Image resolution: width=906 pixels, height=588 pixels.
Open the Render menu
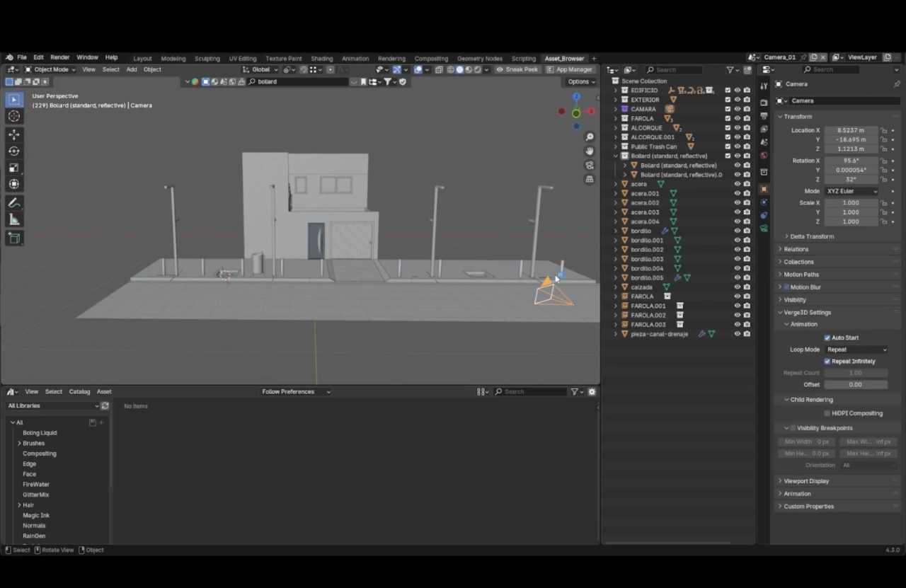click(x=60, y=57)
